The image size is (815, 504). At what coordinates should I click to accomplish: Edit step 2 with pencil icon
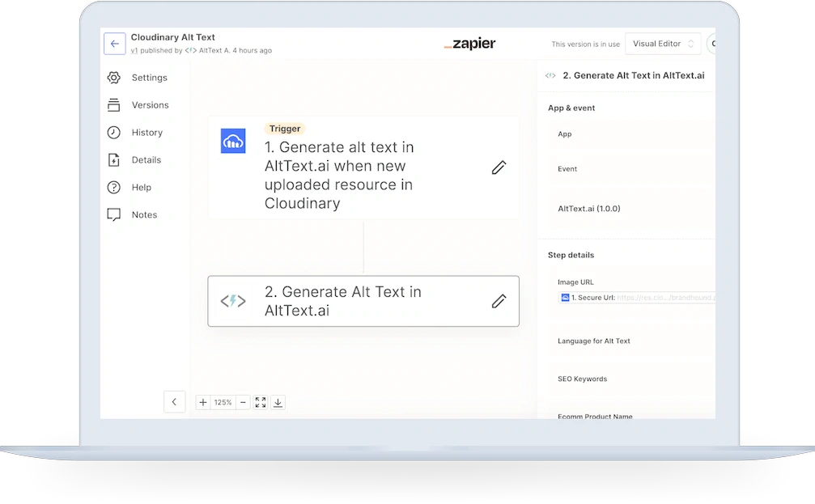tap(499, 301)
